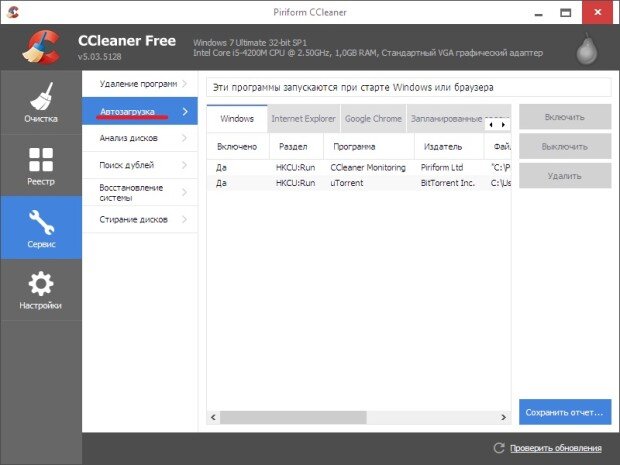The height and width of the screenshot is (465, 620).
Task: Click right arrow of horizontal scrollbar
Action: (503, 417)
